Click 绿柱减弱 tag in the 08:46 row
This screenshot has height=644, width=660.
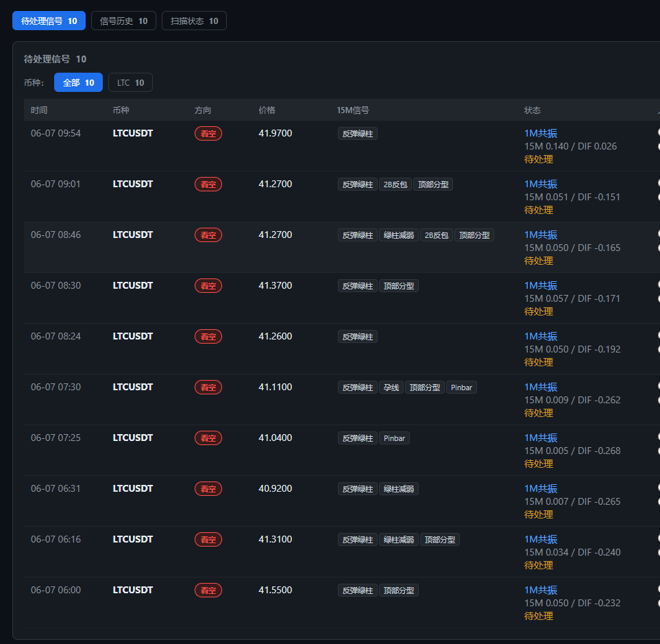pos(399,235)
